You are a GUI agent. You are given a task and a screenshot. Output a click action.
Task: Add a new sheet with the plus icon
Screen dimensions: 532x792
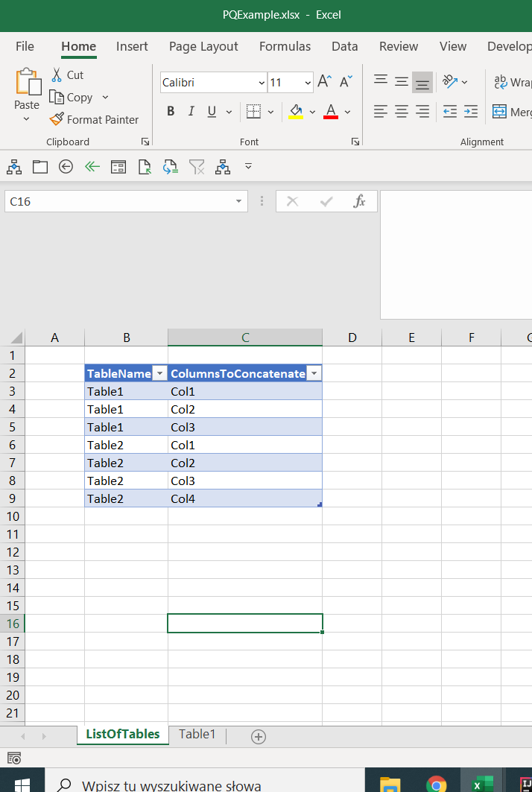258,736
